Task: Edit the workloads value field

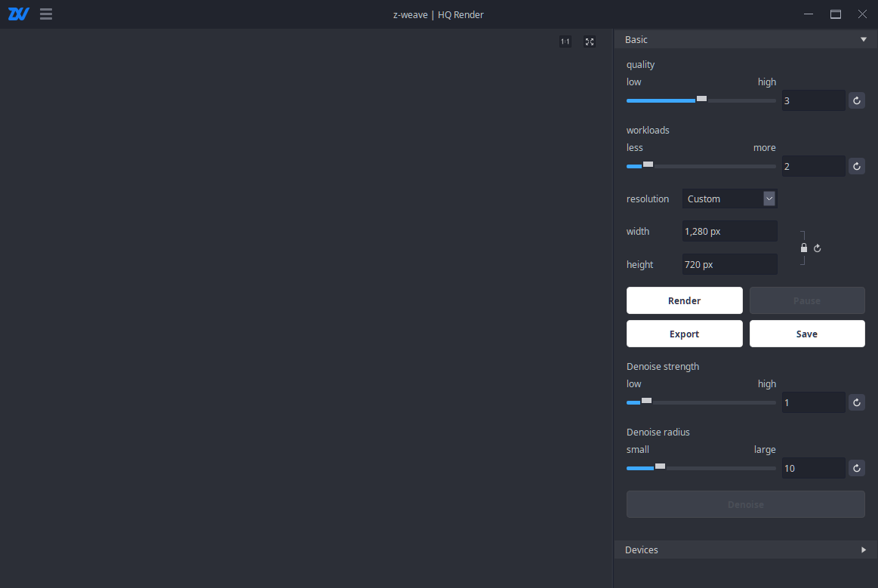Action: tap(814, 166)
